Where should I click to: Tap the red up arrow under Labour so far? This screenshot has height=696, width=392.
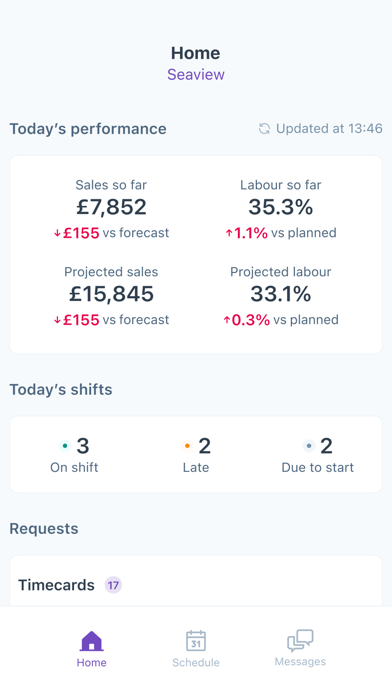click(x=229, y=233)
